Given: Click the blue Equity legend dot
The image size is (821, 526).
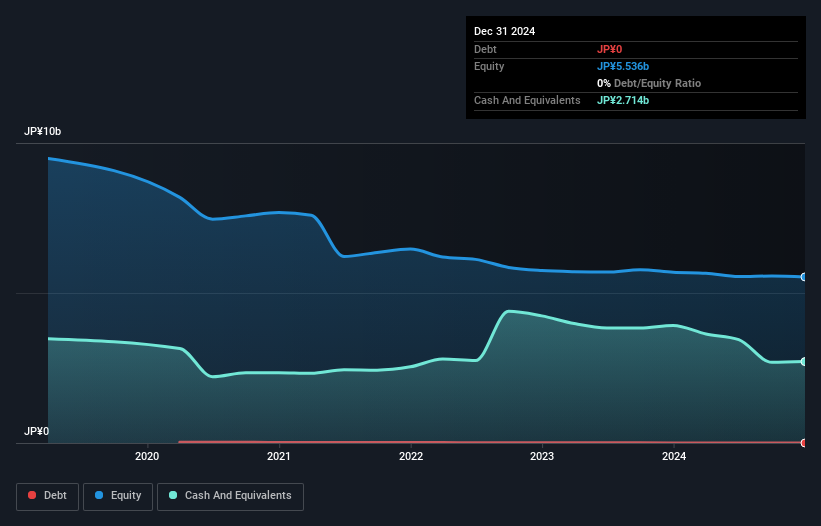Looking at the screenshot, I should [99, 495].
